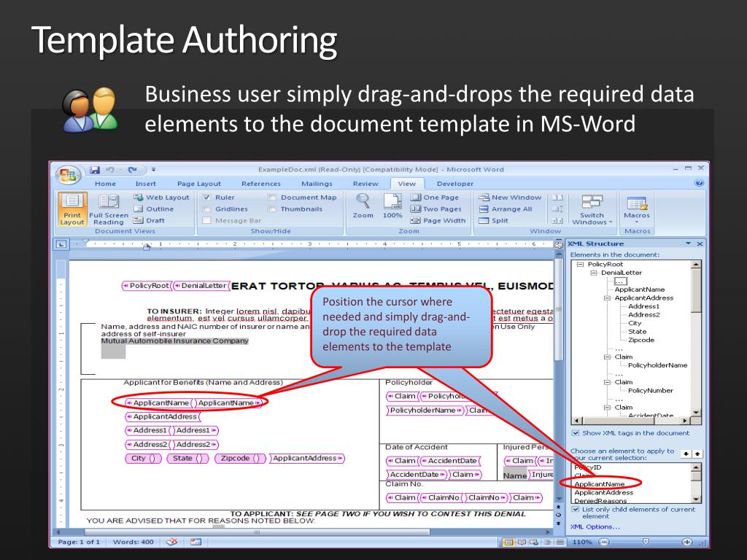This screenshot has height=560, width=747.
Task: Switch to Full Screen Reading view
Action: tap(109, 209)
